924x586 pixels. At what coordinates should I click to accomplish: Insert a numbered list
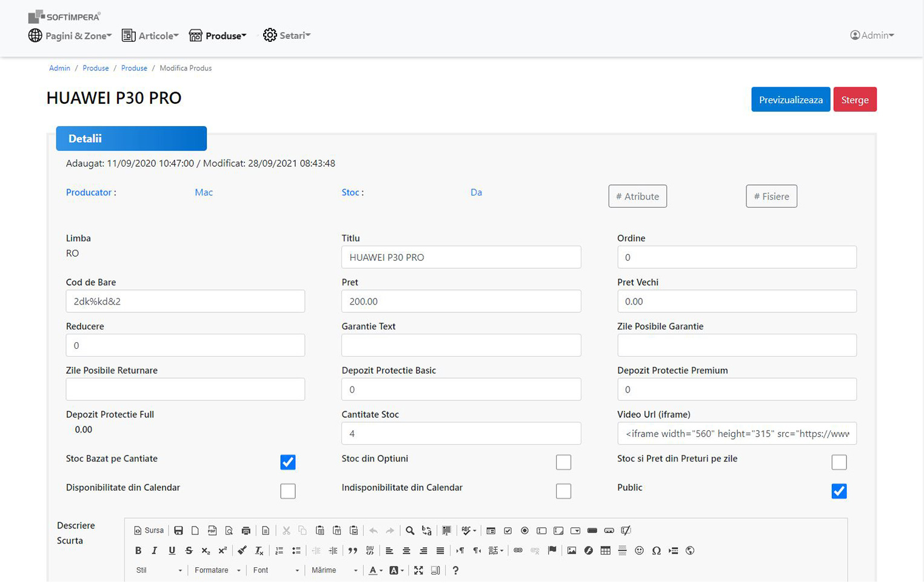[x=280, y=551]
